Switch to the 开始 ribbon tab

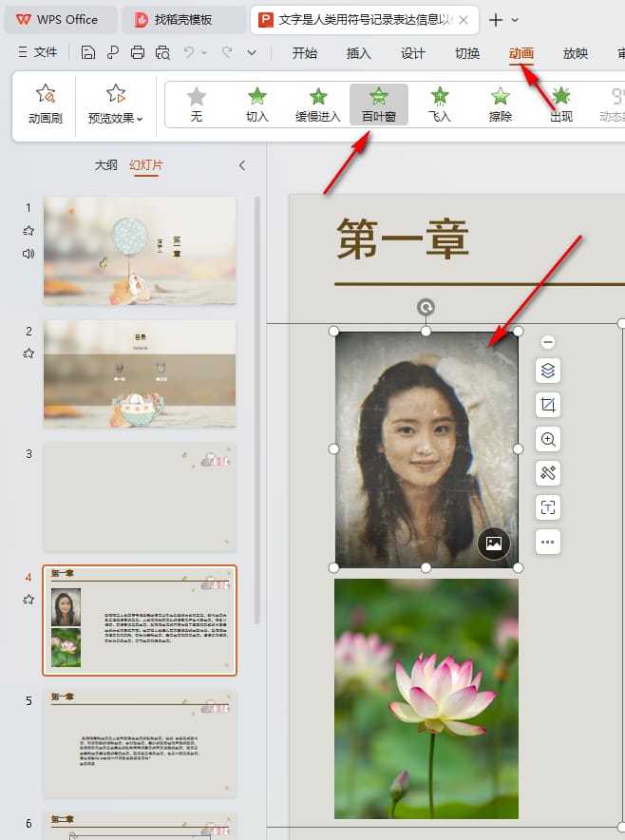click(x=304, y=53)
